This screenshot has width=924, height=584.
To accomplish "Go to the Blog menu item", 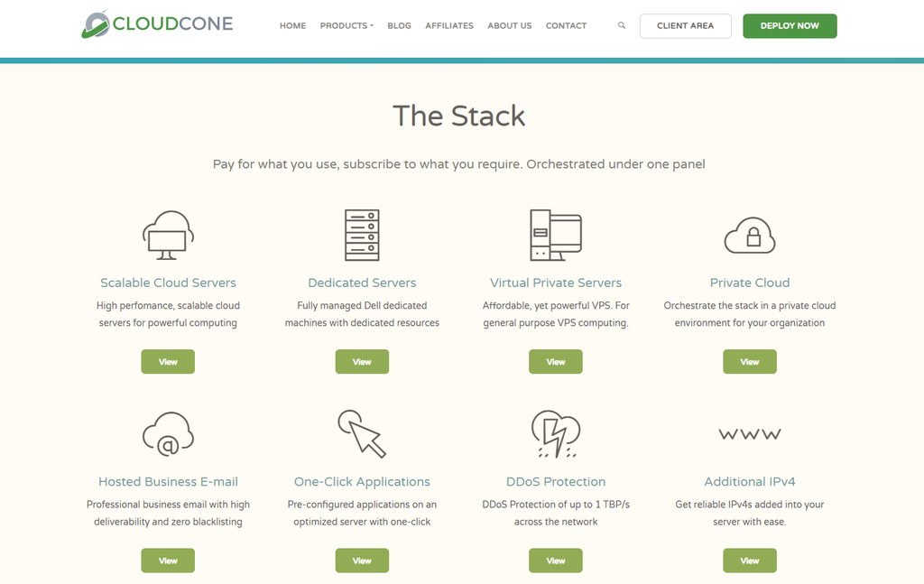I will (x=399, y=26).
